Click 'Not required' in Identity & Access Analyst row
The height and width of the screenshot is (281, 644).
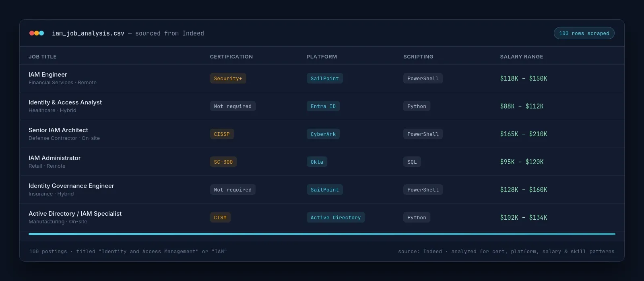(233, 106)
